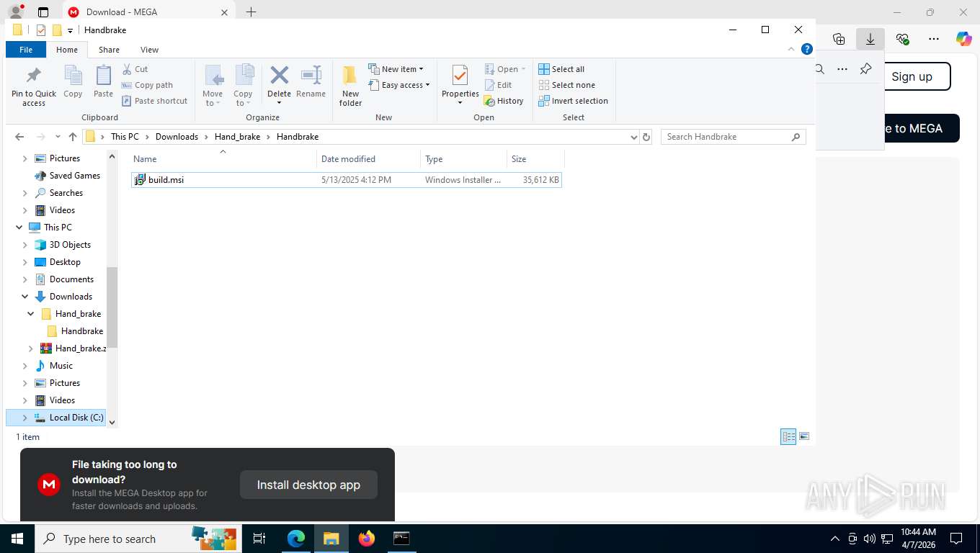Select the build.msi file
This screenshot has width=980, height=553.
coord(346,180)
